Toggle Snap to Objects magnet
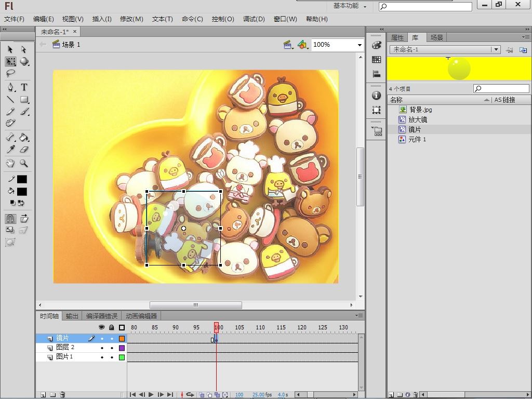 pos(10,219)
